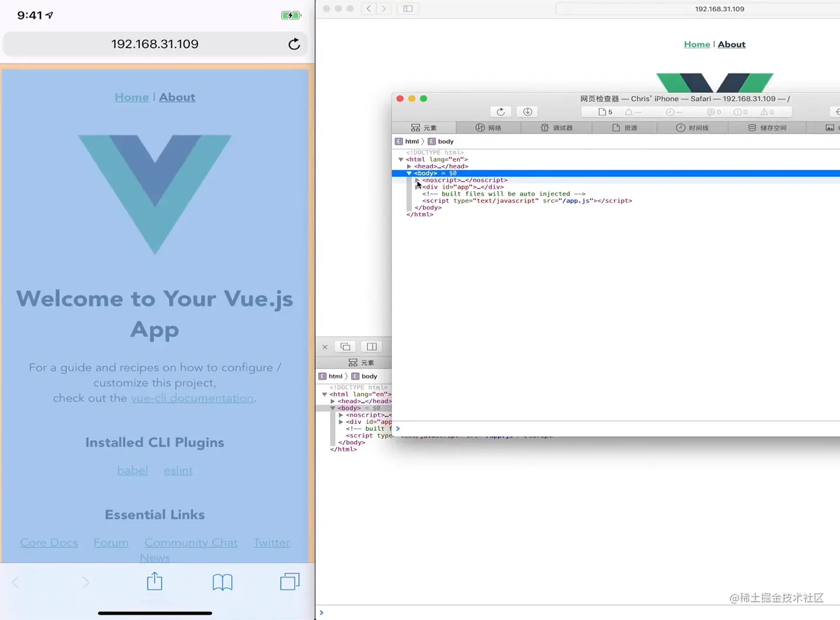The image size is (840, 620).
Task: Open the bookmarks icon in iPhone Safari
Action: coord(223,582)
